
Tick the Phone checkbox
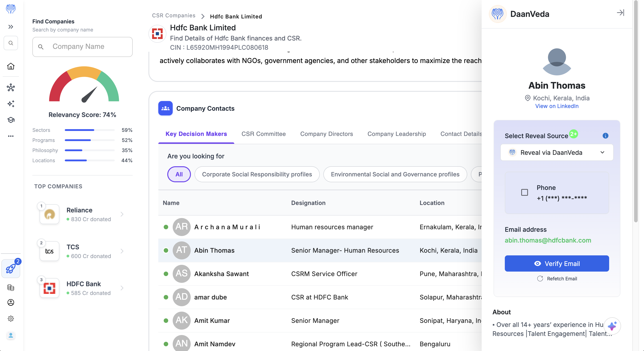(525, 192)
